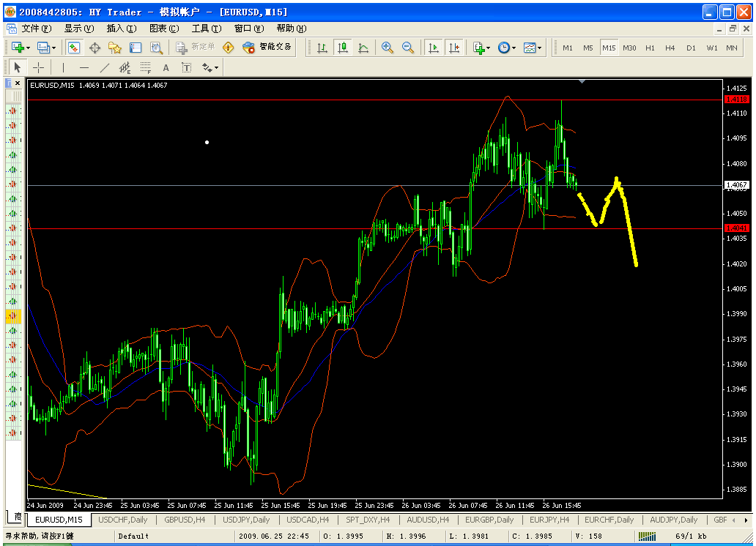Switch to the GBPUSD,H4 chart tab
The height and width of the screenshot is (546, 756).
(x=184, y=520)
